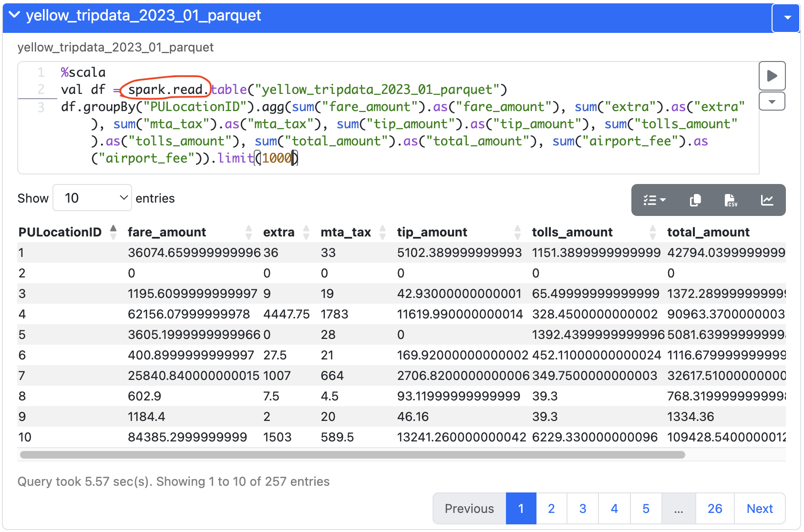The height and width of the screenshot is (532, 804).
Task: Run the Scala paragraph with play button
Action: tap(772, 76)
